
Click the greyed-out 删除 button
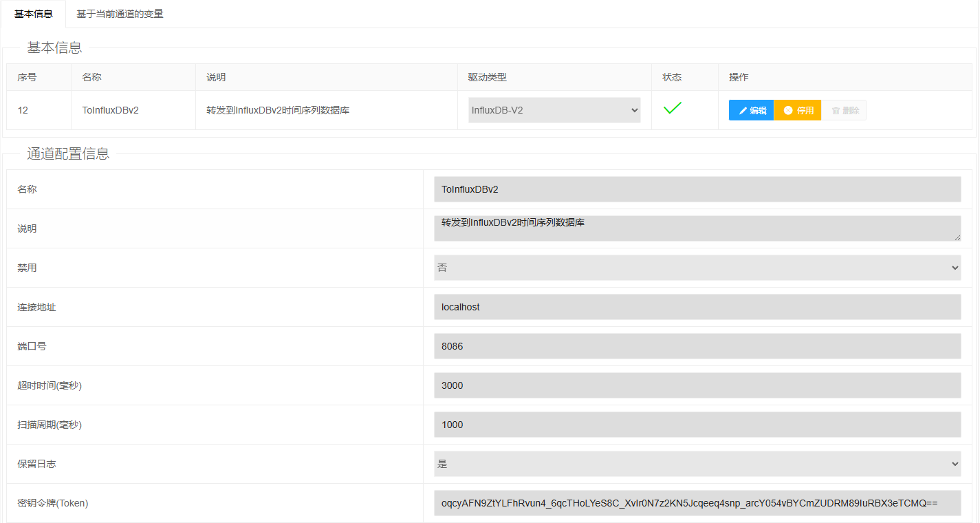coord(844,110)
